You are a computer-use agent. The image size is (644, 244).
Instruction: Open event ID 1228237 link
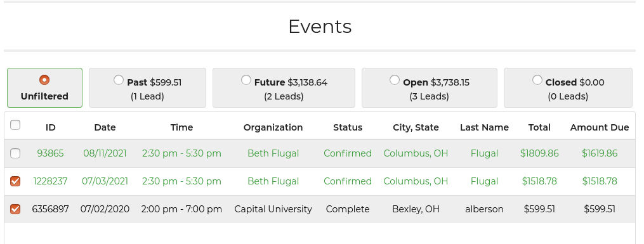click(x=51, y=181)
